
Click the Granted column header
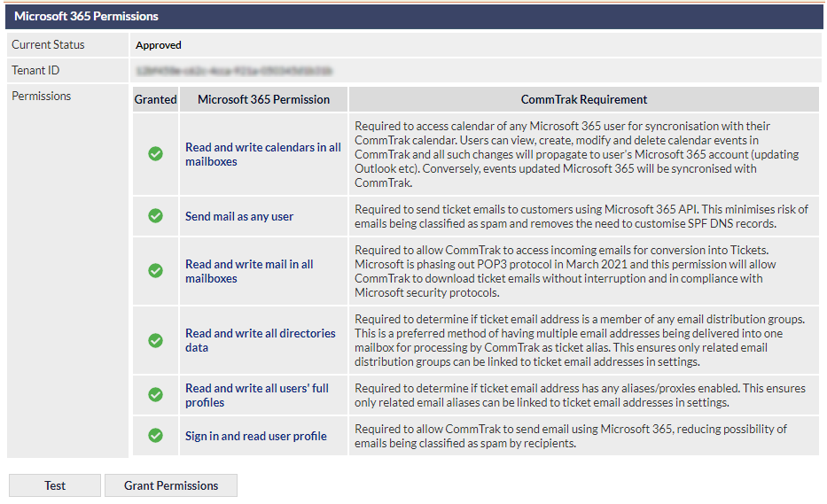coord(156,99)
